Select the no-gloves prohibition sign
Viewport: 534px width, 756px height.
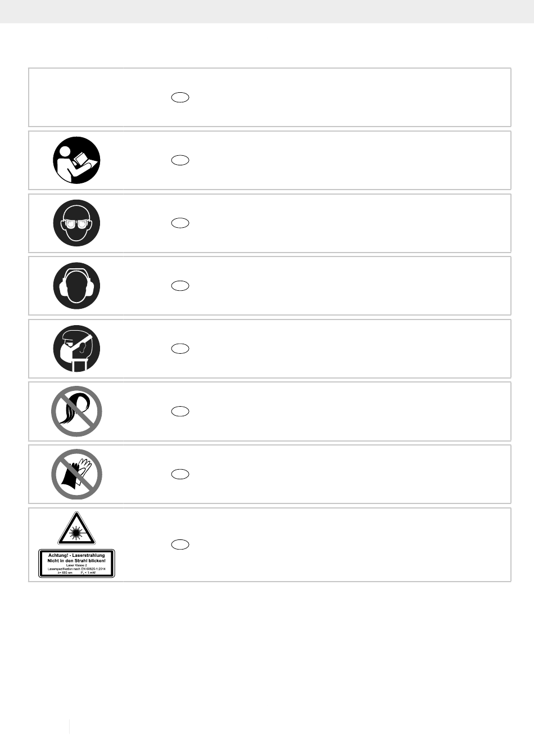tap(77, 474)
